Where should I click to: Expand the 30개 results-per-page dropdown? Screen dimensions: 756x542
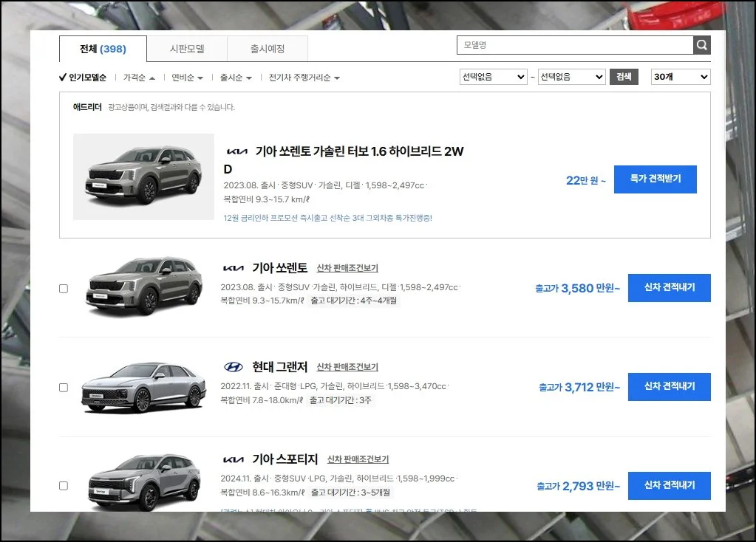tap(680, 77)
